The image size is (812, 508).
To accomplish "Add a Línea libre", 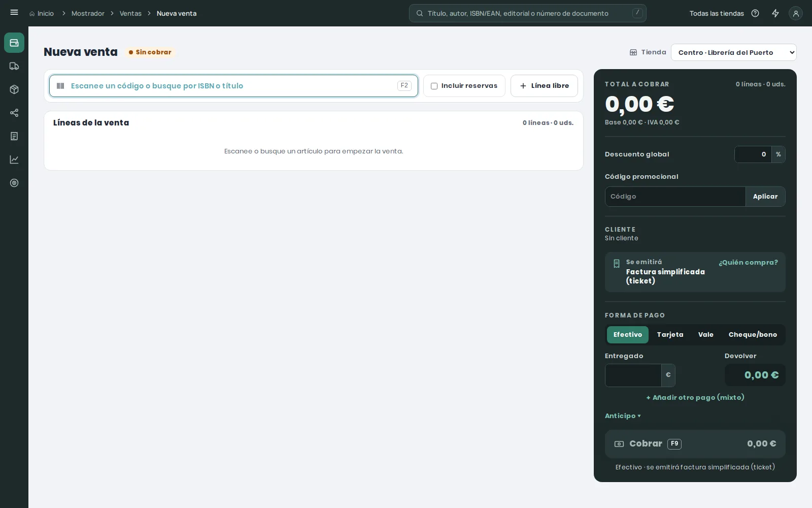I will pyautogui.click(x=544, y=86).
